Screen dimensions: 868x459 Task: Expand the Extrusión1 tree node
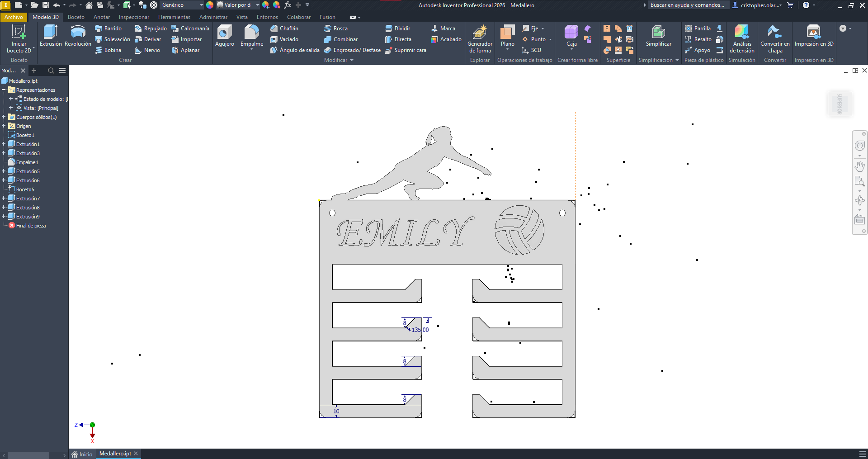coord(4,144)
